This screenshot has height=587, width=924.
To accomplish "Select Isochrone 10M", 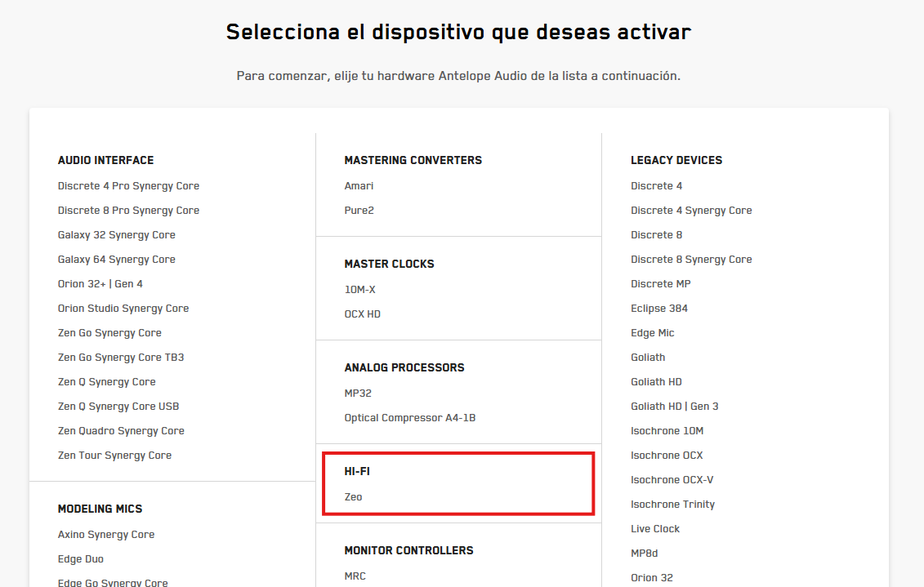I will (667, 431).
